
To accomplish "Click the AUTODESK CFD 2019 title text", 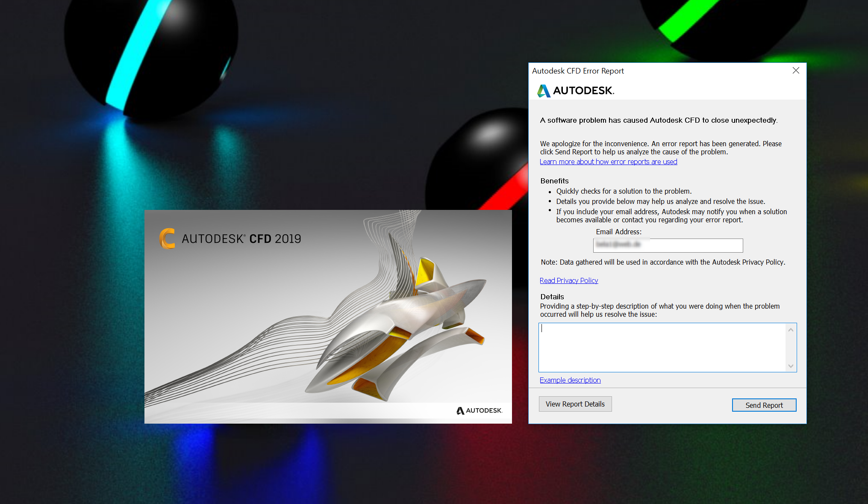I will tap(241, 239).
